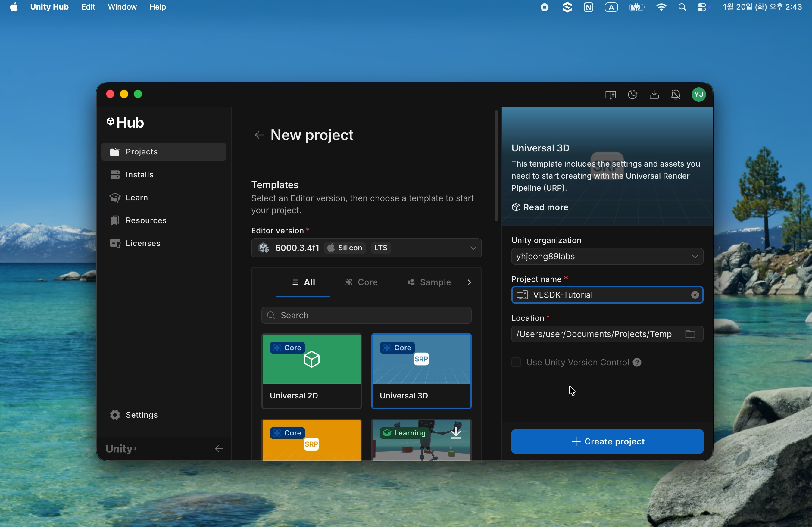Toggle dark mode with moon icon
Image resolution: width=812 pixels, height=527 pixels.
tap(632, 95)
